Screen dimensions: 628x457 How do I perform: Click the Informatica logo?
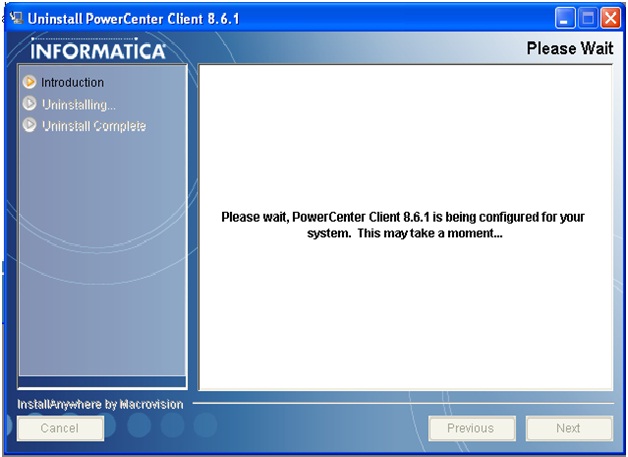pyautogui.click(x=98, y=49)
